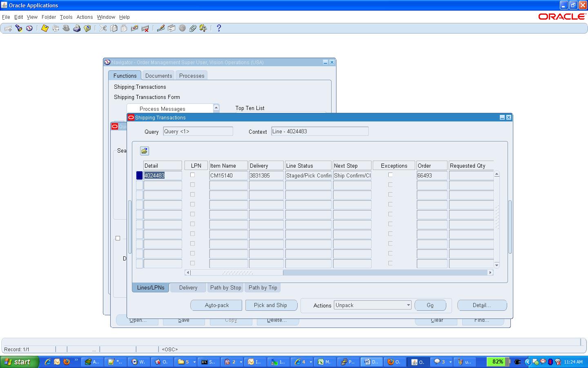Image resolution: width=588 pixels, height=368 pixels.
Task: Click Item Name cell CM15140
Action: (x=228, y=175)
